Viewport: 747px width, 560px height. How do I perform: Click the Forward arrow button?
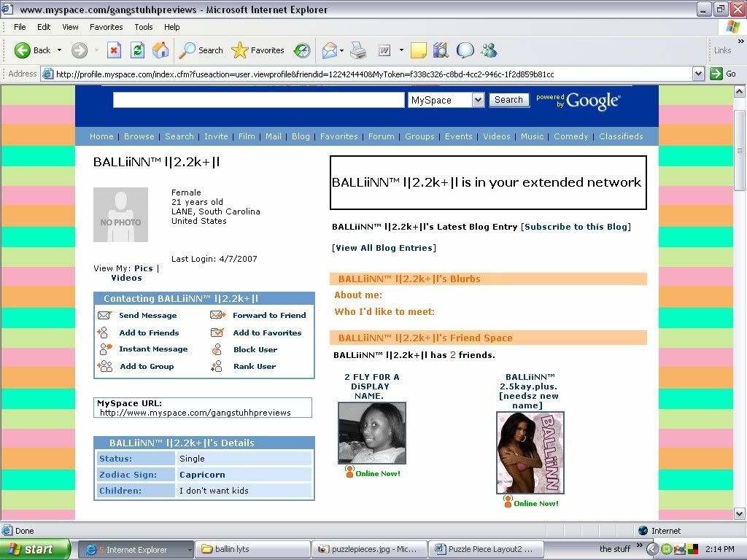tap(80, 50)
